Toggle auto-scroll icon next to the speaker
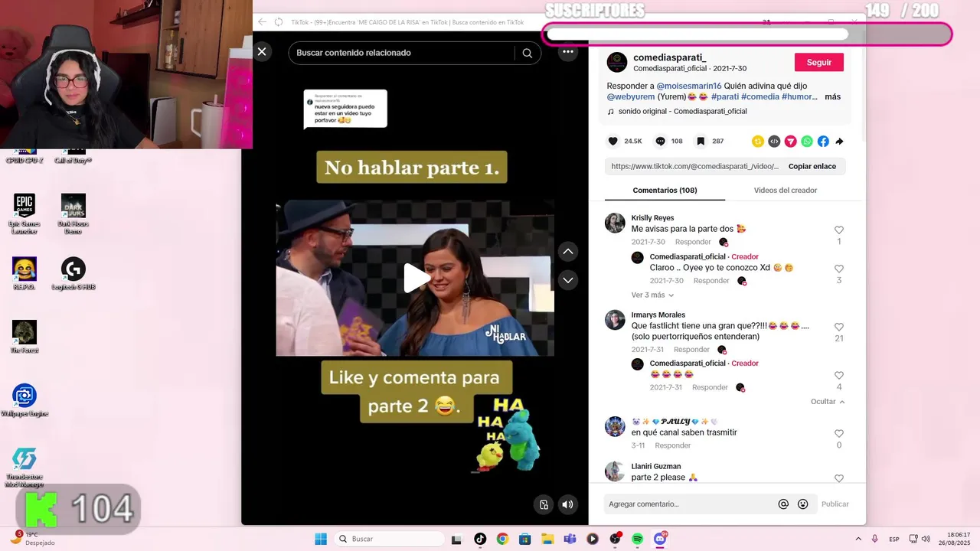This screenshot has width=980, height=551. [x=544, y=504]
